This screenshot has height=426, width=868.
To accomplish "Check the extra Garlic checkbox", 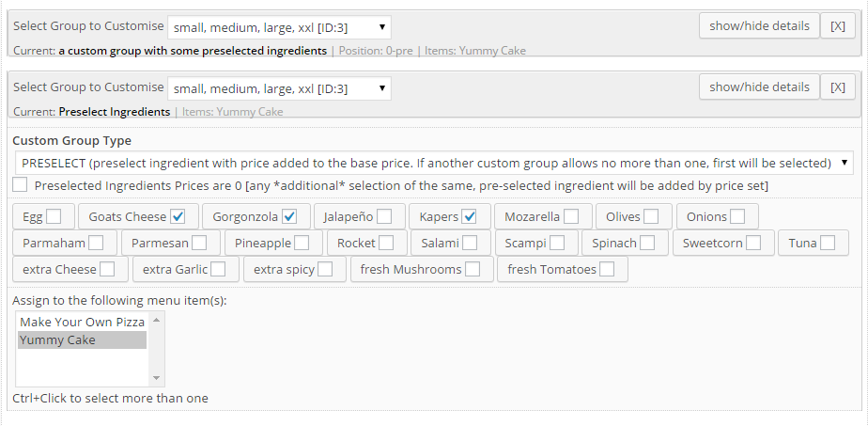I will [x=218, y=269].
